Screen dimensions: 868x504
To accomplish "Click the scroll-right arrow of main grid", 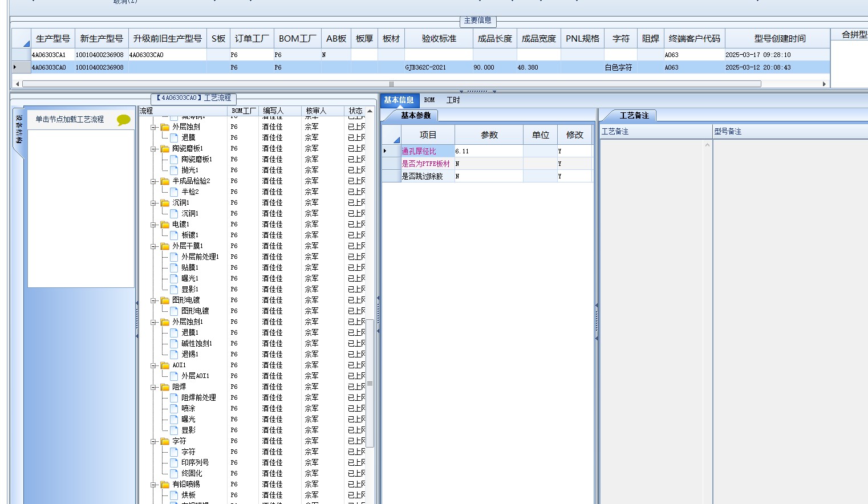I will 824,84.
